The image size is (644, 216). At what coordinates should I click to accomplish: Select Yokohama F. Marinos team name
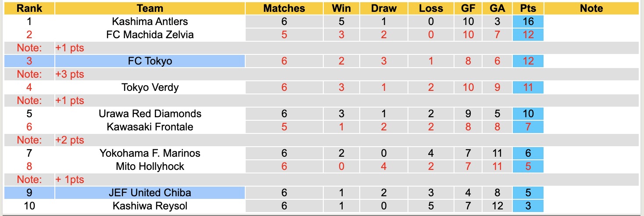click(150, 153)
